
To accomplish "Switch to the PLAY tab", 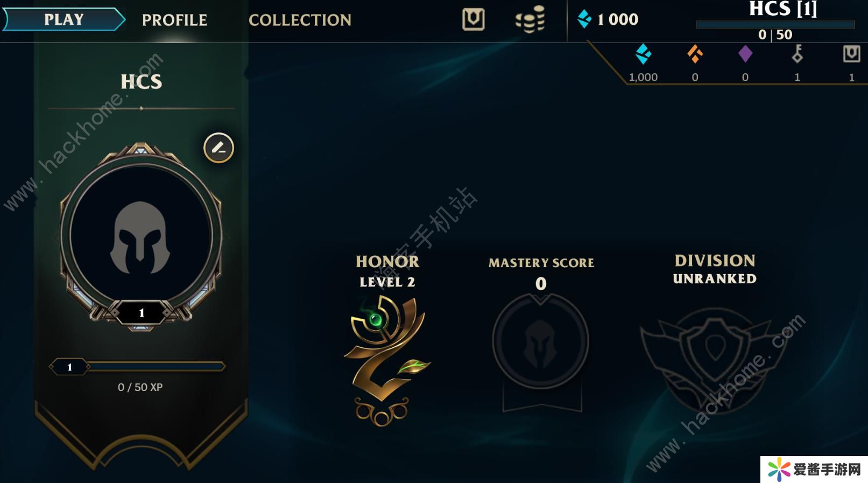I will tap(63, 19).
